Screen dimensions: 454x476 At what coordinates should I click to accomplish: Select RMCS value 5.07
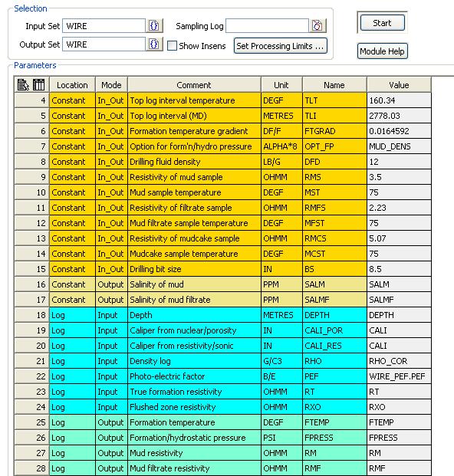[x=399, y=238]
